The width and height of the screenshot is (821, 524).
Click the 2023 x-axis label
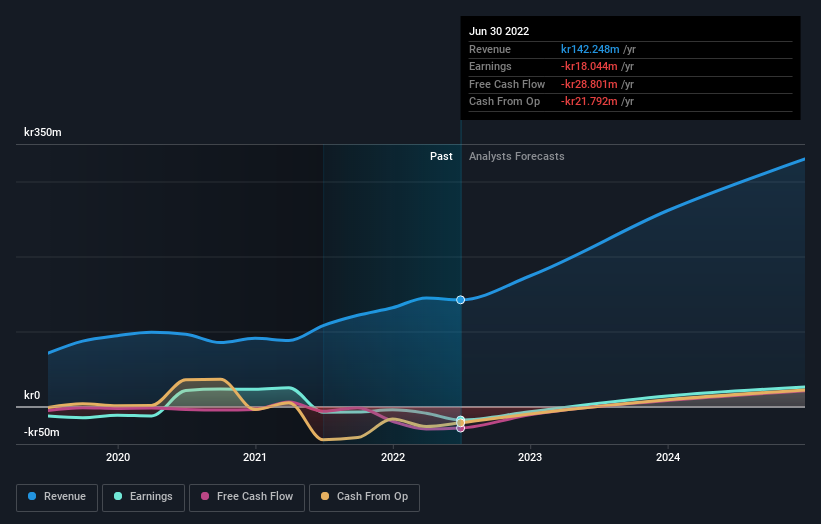tap(530, 458)
